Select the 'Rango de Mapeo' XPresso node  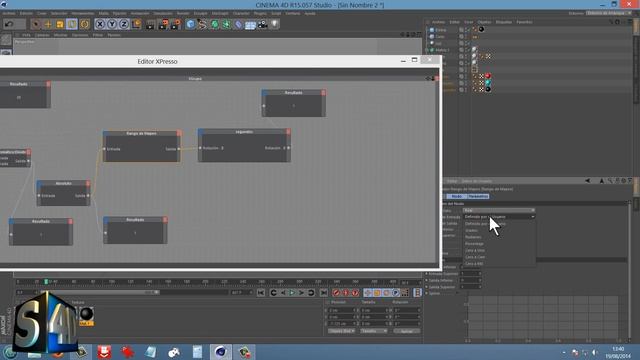point(142,146)
